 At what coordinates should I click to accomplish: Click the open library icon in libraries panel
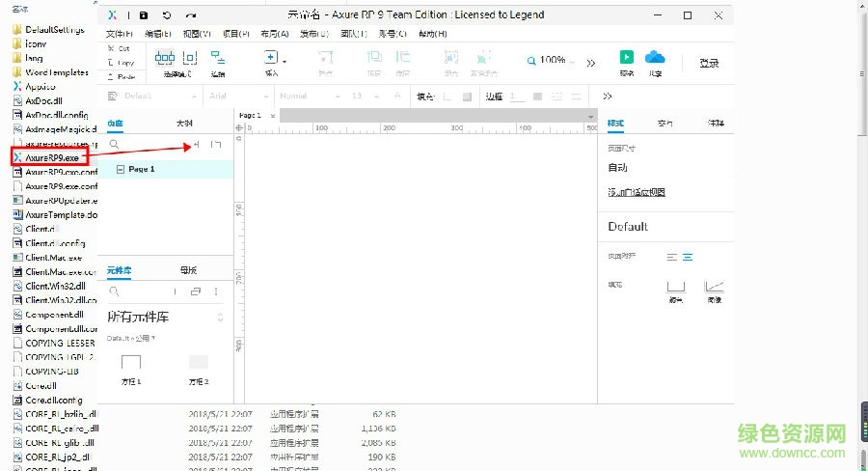pos(196,291)
